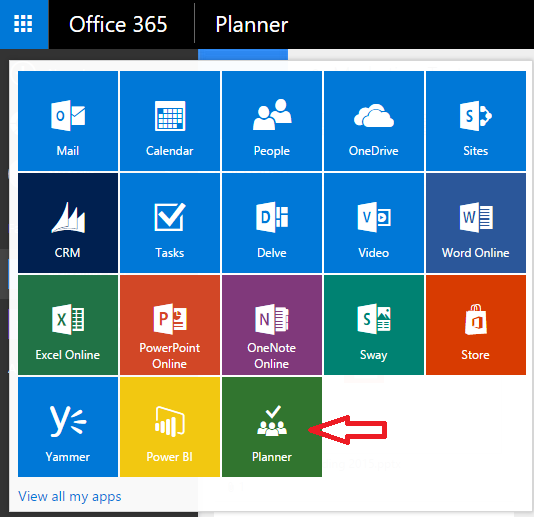Viewport: 534px width, 517px height.
Task: Launch the People app tile
Action: (272, 121)
